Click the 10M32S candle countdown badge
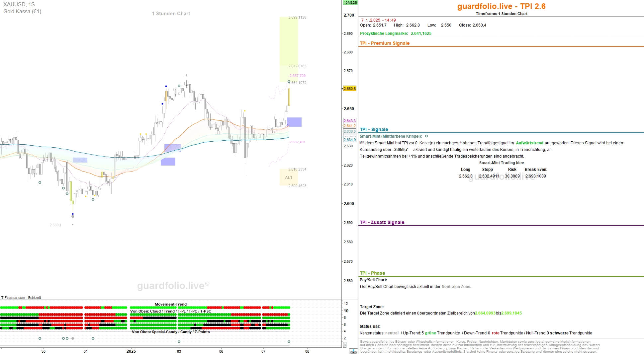 [x=350, y=3]
